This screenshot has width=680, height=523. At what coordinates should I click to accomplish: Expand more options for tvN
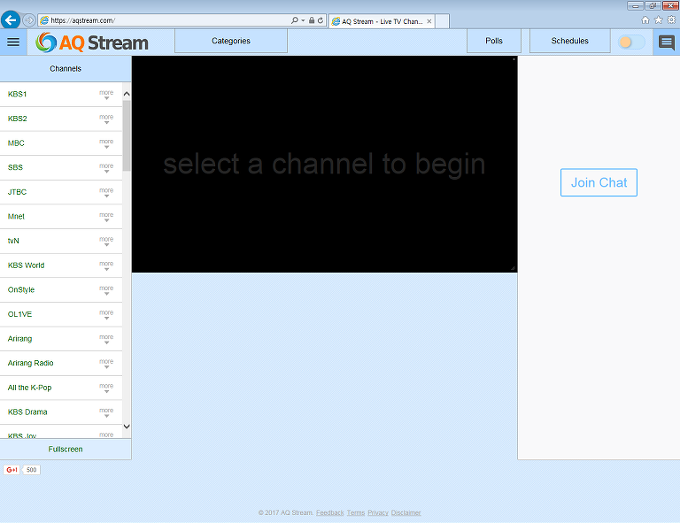point(106,241)
